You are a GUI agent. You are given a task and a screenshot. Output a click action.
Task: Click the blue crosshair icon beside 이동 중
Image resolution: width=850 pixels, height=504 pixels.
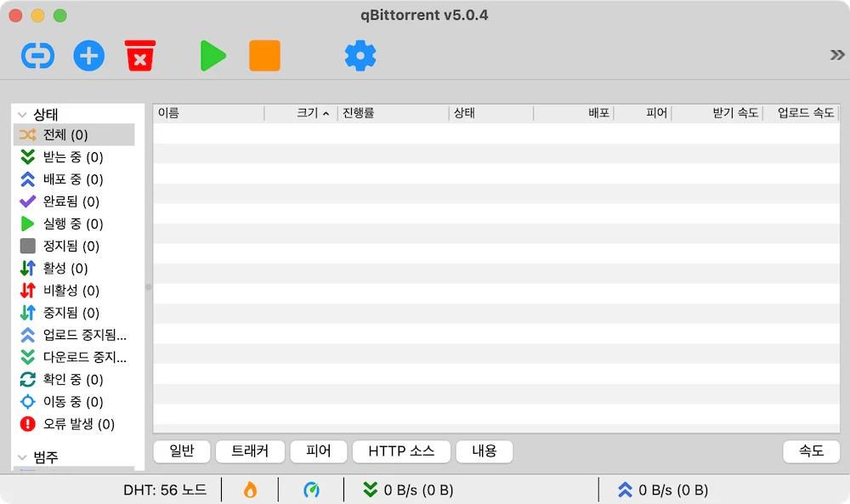click(x=28, y=401)
